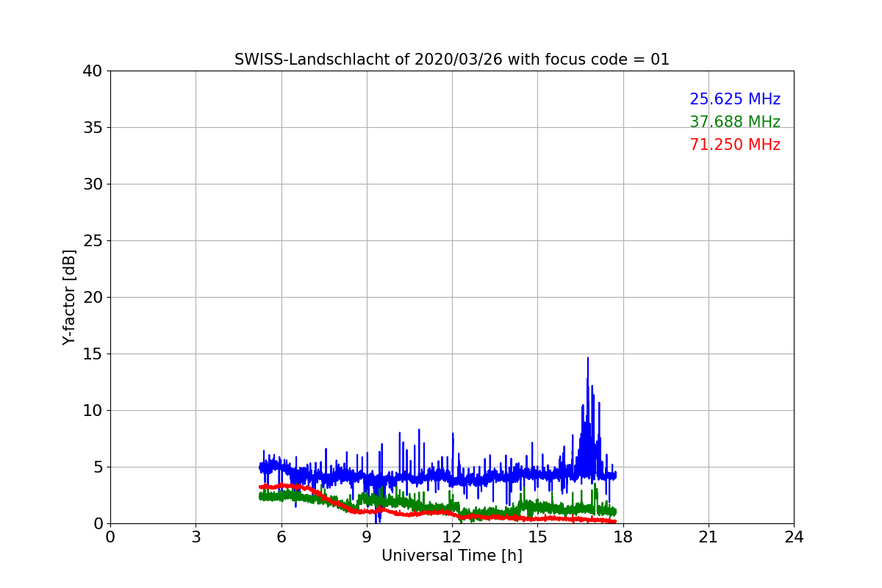Click the y-axis tick label 20
This screenshot has height=588, width=882.
coord(92,298)
